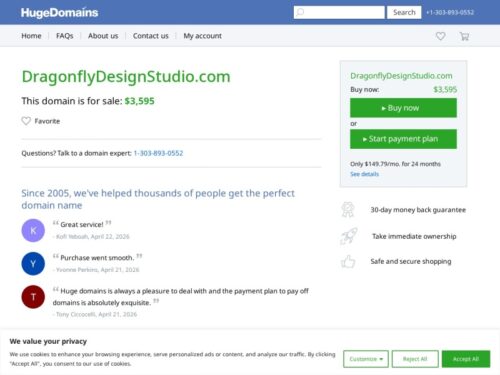Click the Start payment plan button
The image size is (500, 375).
tap(403, 139)
